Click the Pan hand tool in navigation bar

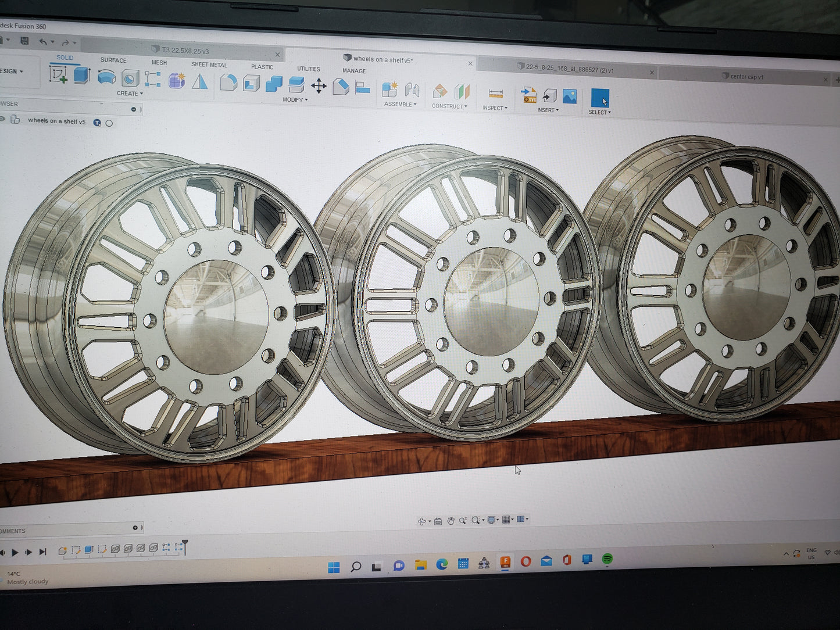pos(451,521)
